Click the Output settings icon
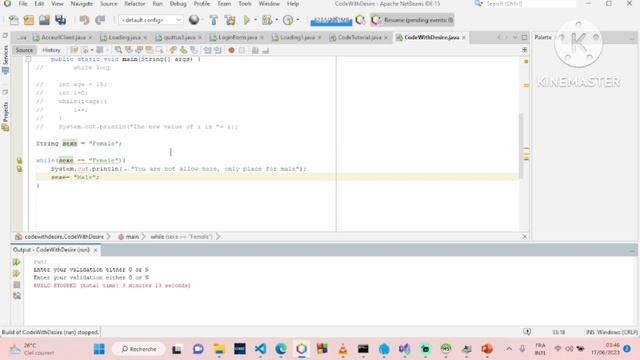Screen dimensions: 640x360 [x=17, y=296]
